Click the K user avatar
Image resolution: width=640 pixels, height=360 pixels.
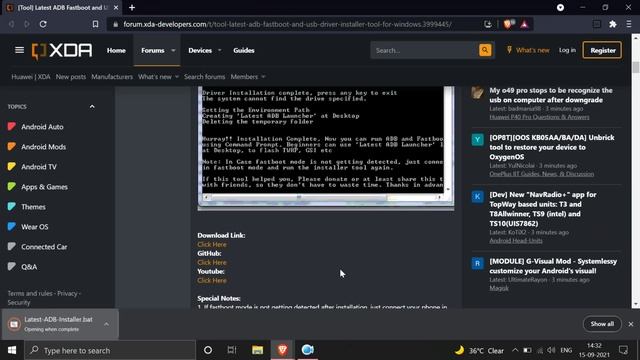tap(478, 197)
